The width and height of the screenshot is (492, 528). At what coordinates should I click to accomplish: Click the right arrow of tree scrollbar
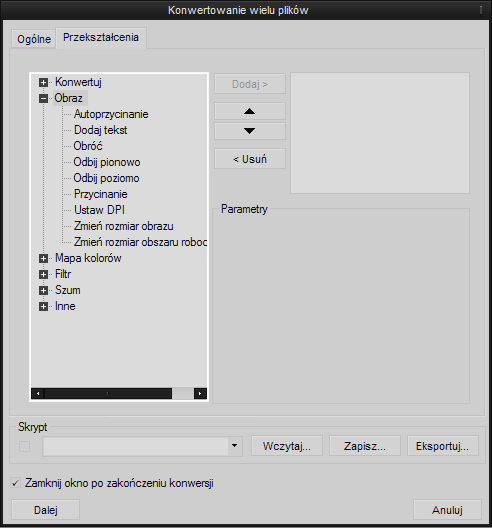200,393
